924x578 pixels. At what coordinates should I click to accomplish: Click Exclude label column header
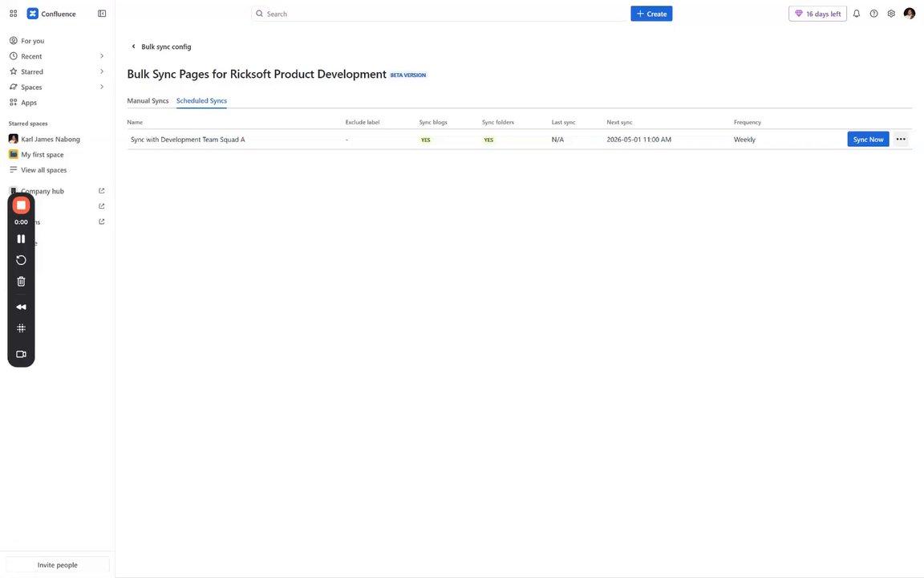363,122
